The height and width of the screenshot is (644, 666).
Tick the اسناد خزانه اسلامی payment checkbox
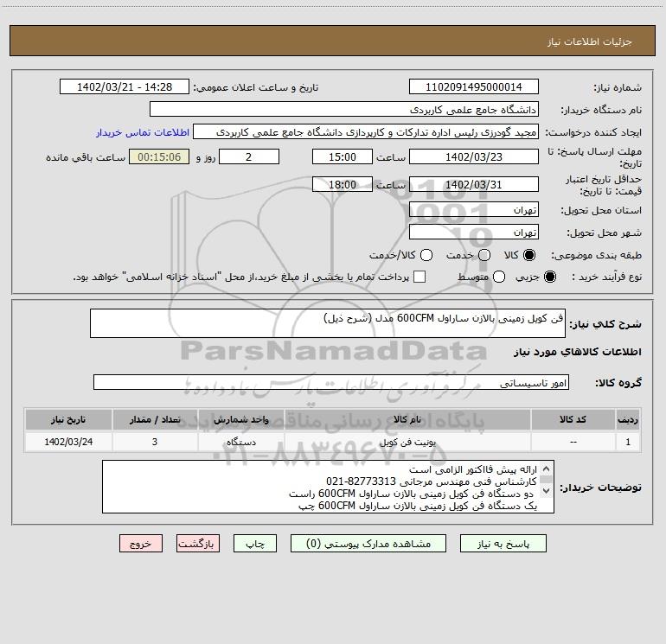[x=419, y=277]
